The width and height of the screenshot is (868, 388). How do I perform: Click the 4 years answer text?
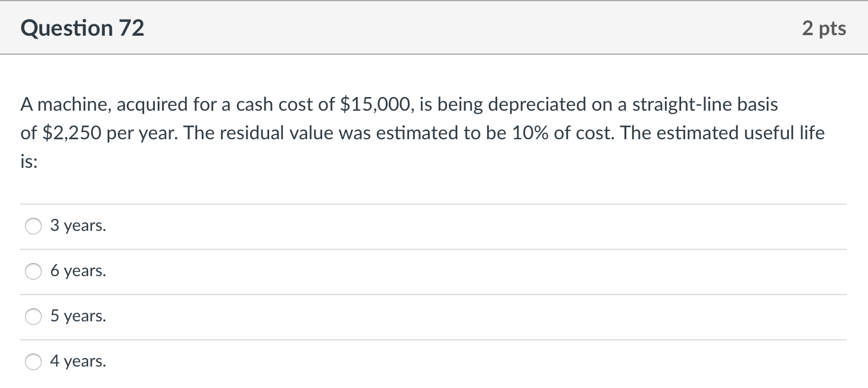tap(79, 361)
